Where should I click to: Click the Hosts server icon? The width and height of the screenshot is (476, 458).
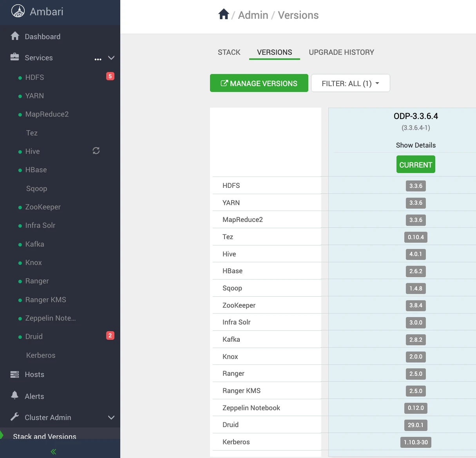tap(14, 375)
